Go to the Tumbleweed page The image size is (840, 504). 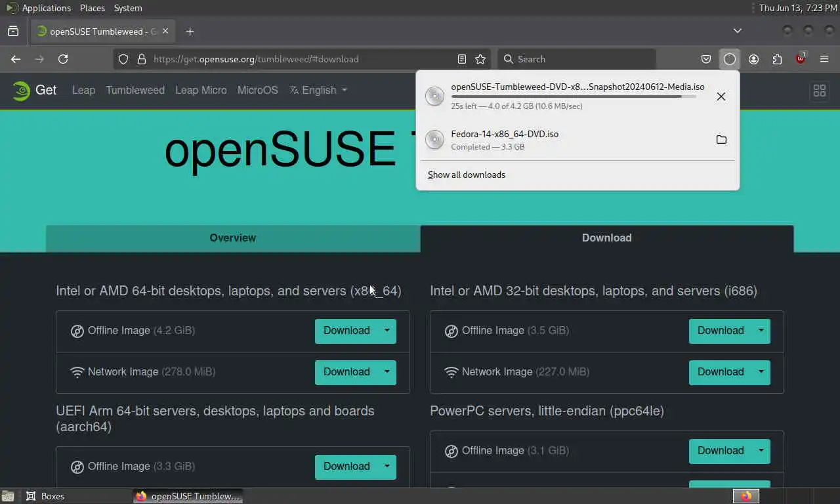point(135,90)
